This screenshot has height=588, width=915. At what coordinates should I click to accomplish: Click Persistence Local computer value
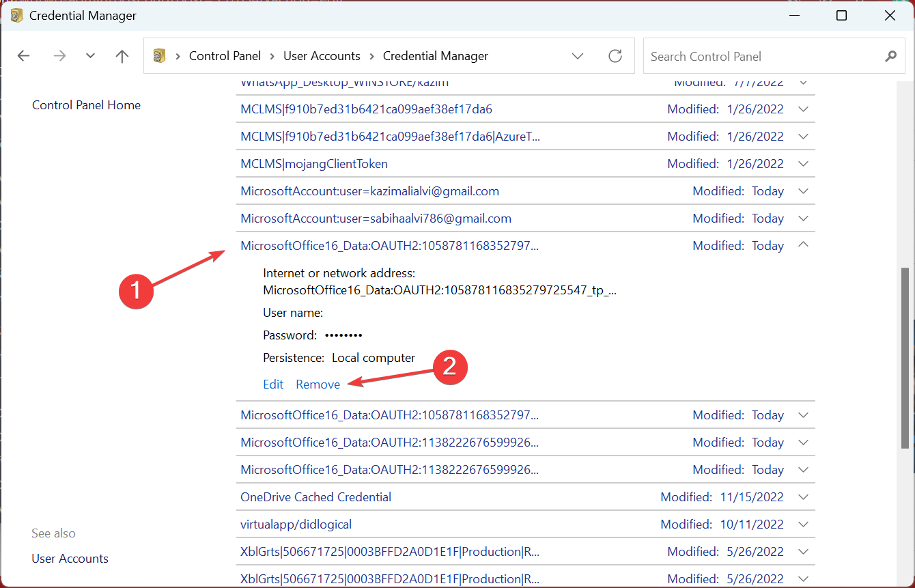pyautogui.click(x=374, y=358)
